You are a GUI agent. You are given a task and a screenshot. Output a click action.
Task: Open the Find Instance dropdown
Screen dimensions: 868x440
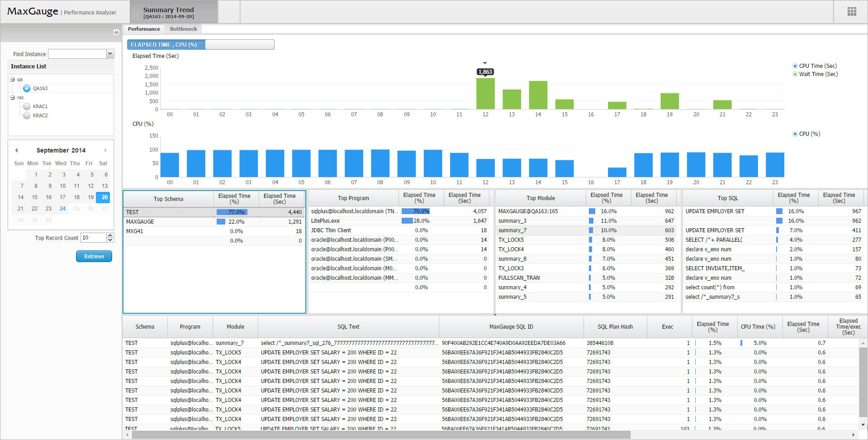tap(110, 54)
